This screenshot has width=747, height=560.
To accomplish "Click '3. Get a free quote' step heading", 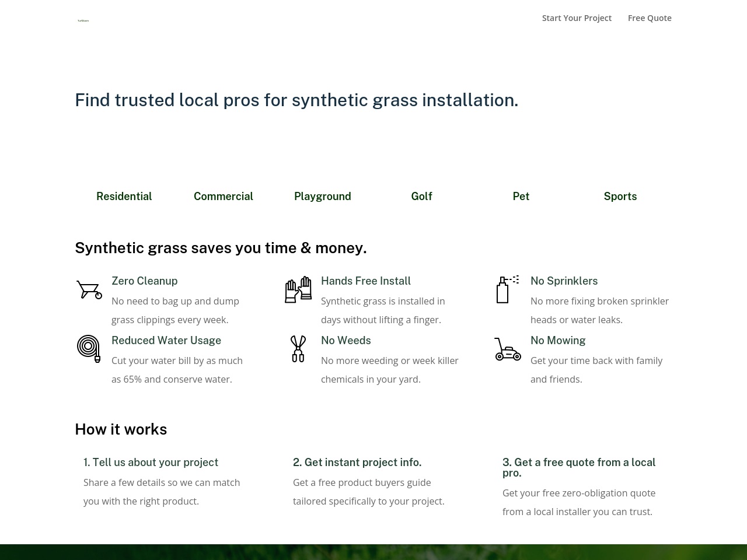I will (x=579, y=468).
